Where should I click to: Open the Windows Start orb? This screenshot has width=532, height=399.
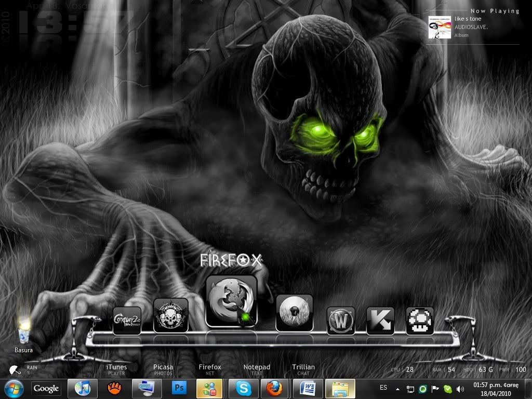(14, 389)
